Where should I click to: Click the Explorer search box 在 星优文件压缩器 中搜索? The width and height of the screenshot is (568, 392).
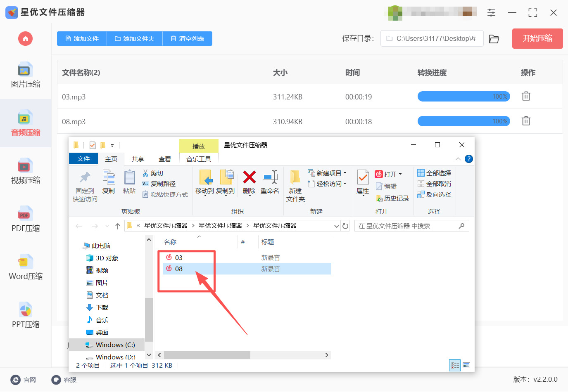(411, 226)
